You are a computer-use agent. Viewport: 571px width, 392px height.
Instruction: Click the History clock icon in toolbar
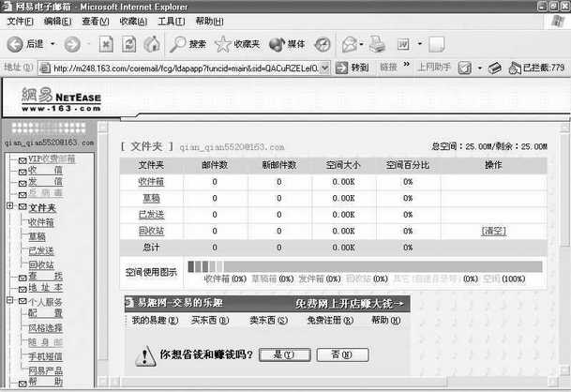pos(323,44)
